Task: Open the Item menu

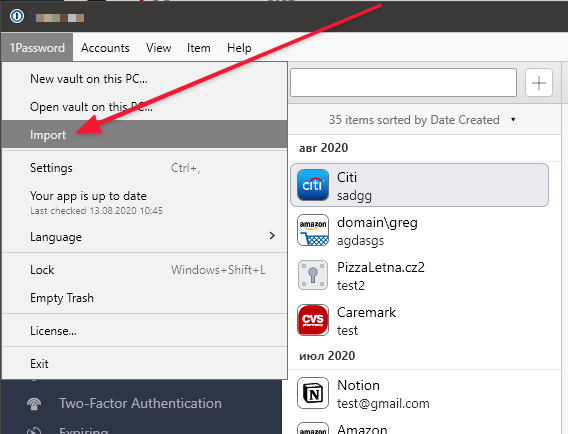Action: tap(199, 47)
